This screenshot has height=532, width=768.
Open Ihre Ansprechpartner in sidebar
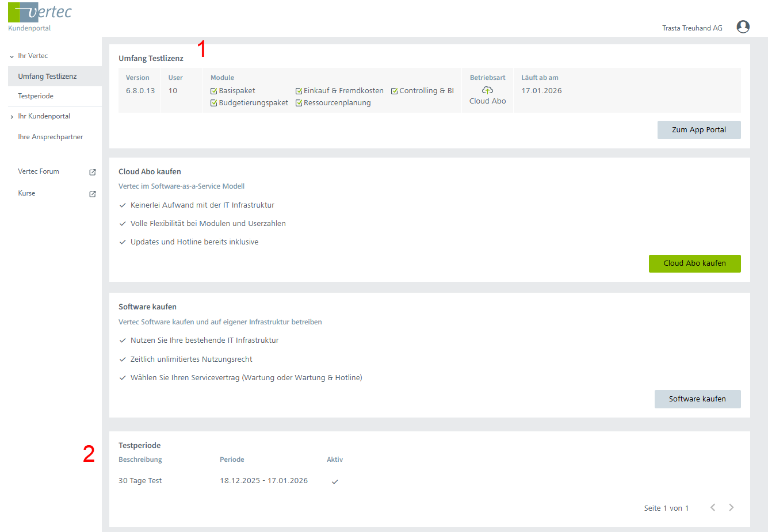tap(51, 137)
